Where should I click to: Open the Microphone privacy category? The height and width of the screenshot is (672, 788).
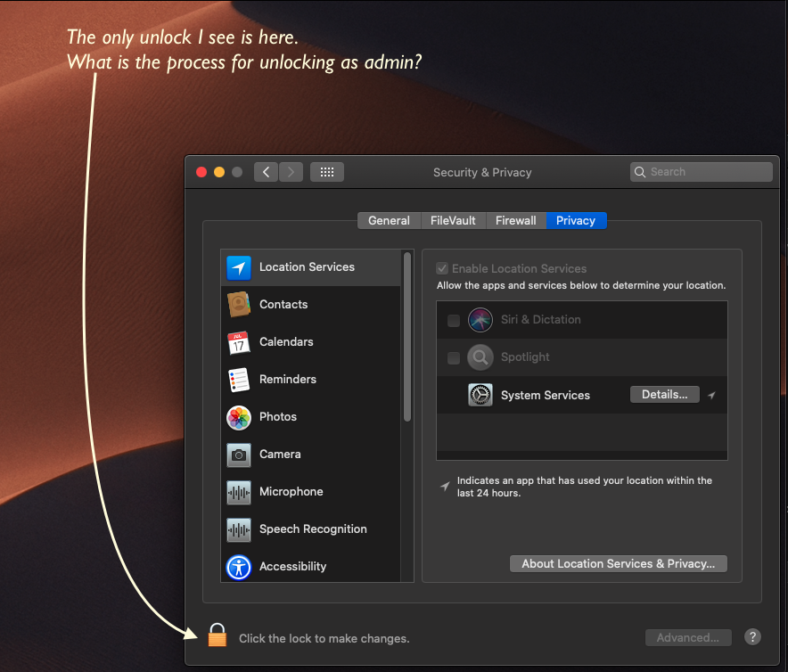(311, 492)
